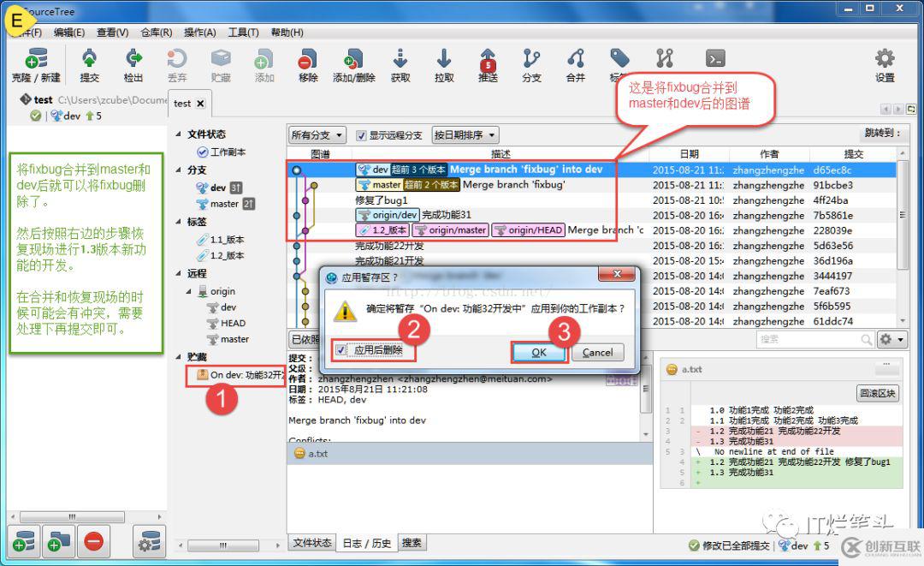Click repository settings gear icon at bottom
Viewport: 924px width, 566px height.
click(x=149, y=541)
